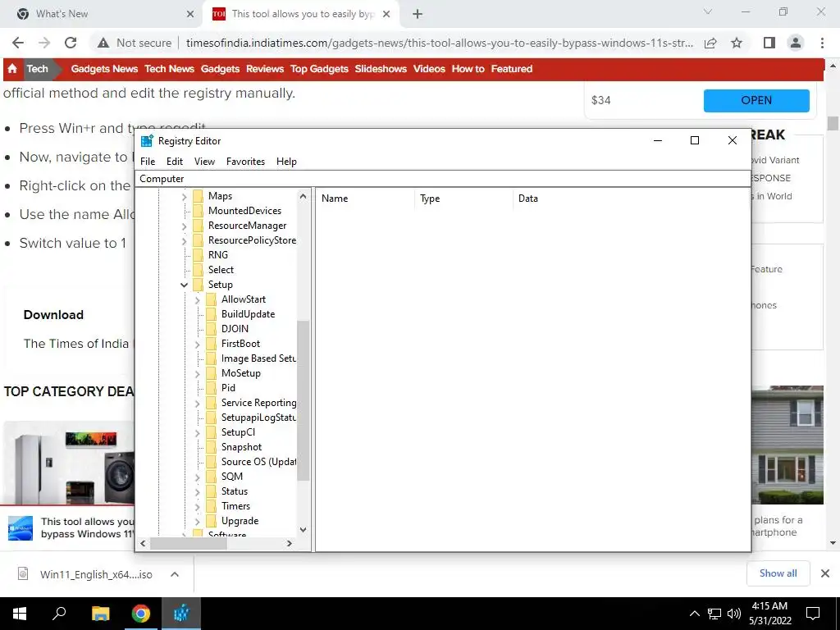
Task: Click the tree pane scroll down arrow
Action: [x=304, y=530]
